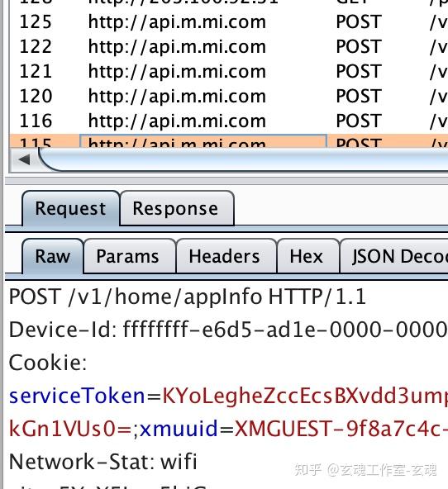Open the JSON Decoder tab
This screenshot has width=448, height=489.
tap(394, 256)
